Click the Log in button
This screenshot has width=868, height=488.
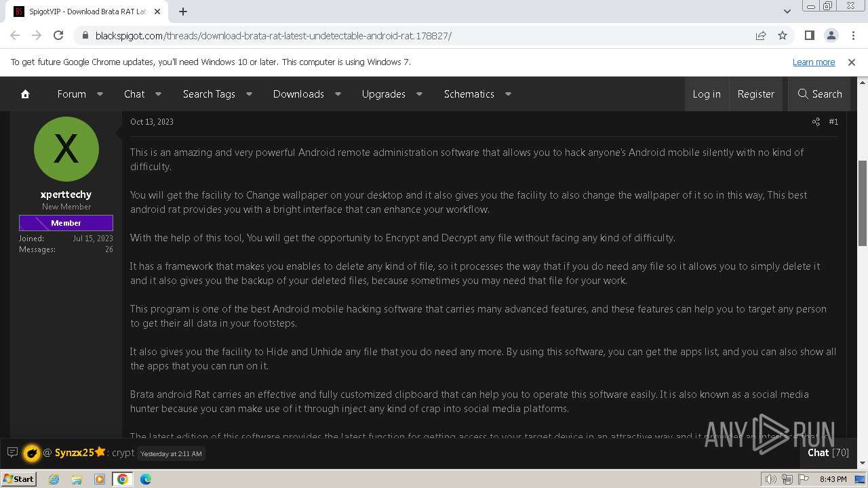(x=707, y=94)
